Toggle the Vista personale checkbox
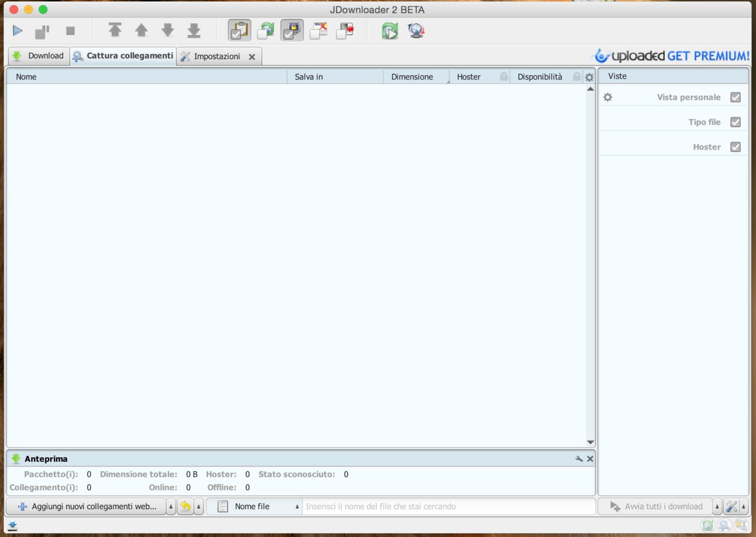 pos(735,97)
